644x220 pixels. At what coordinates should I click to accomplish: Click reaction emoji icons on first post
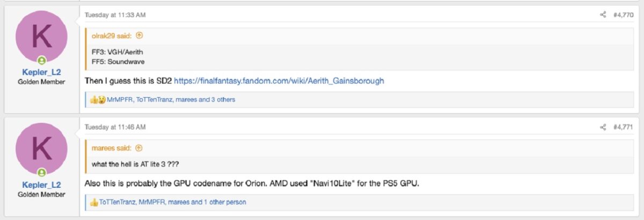[98, 99]
